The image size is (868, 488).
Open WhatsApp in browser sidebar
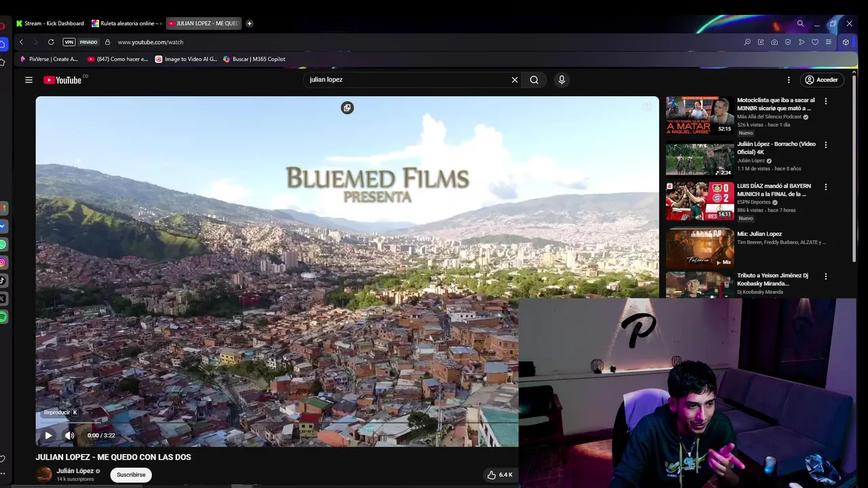click(3, 245)
